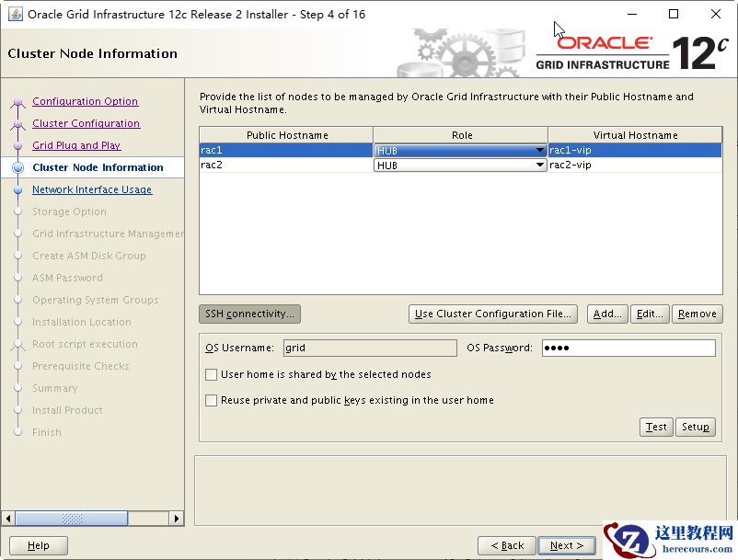Select the rac2-vip virtual hostname cell
738x560 pixels.
coord(635,165)
